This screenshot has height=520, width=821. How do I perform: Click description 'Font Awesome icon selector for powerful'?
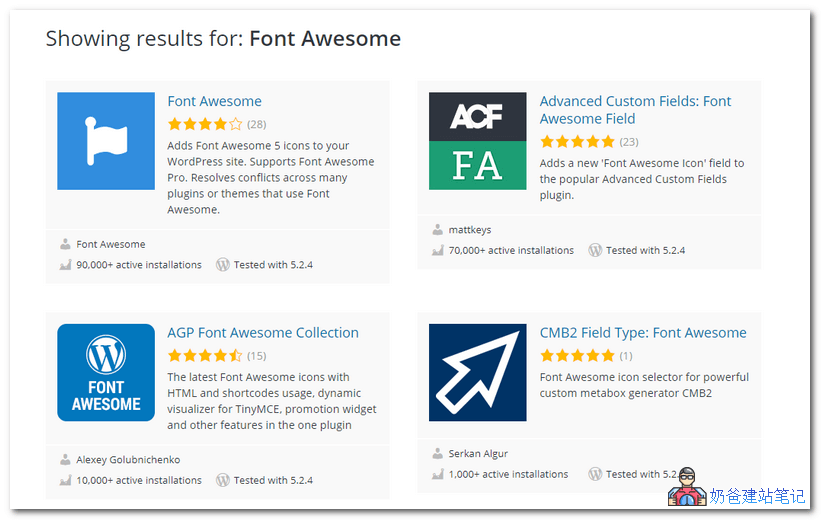coord(644,385)
